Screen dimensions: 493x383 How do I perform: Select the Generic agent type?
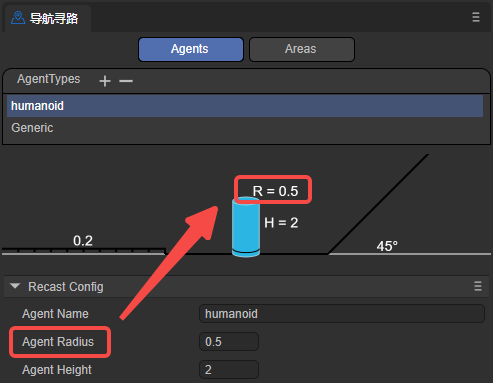[245, 128]
